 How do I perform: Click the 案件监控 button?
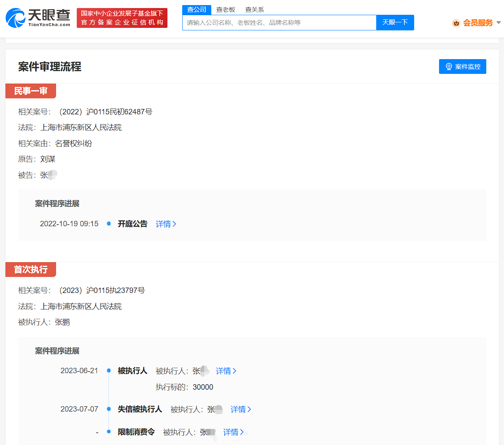[x=462, y=67]
